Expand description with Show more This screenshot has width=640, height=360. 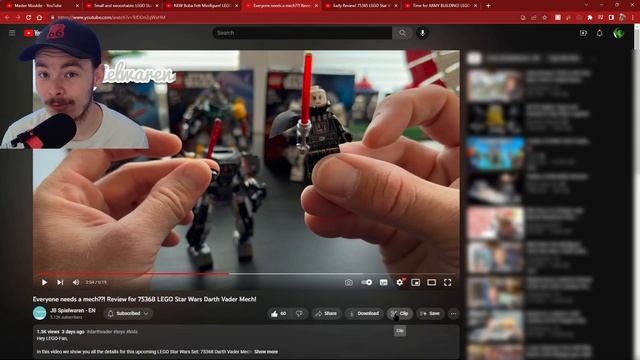pos(266,351)
